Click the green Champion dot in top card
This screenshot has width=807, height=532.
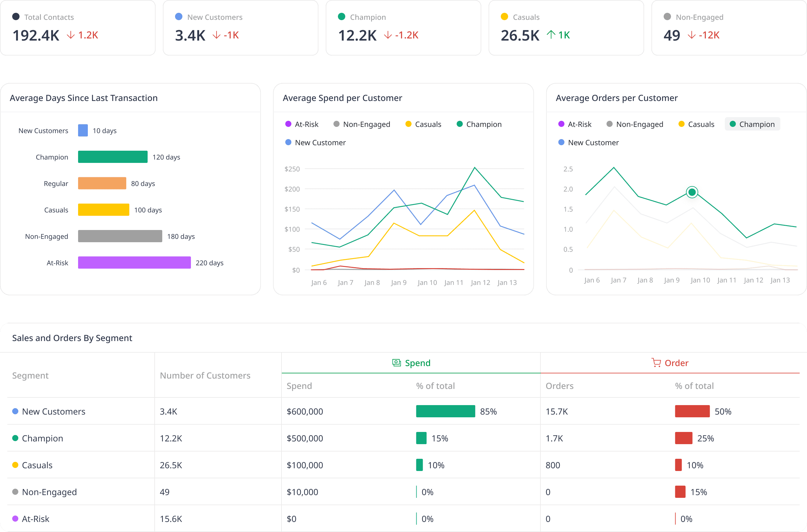coord(342,16)
